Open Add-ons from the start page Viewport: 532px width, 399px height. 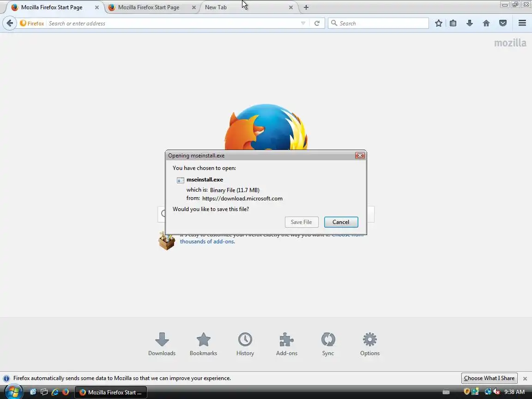click(287, 344)
